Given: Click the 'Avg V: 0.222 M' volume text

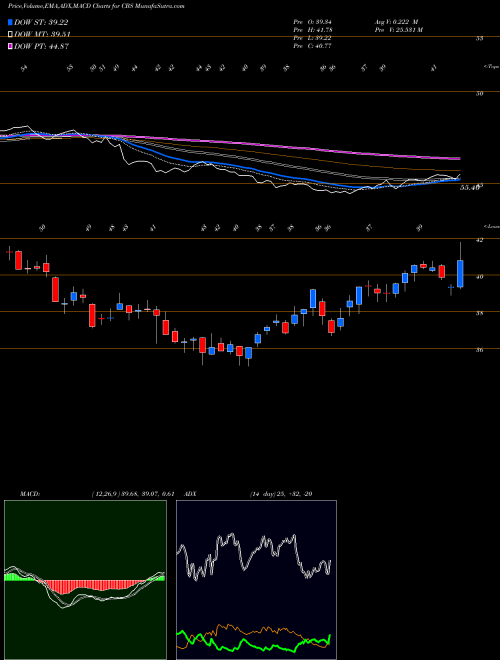Looking at the screenshot, I should [396, 22].
